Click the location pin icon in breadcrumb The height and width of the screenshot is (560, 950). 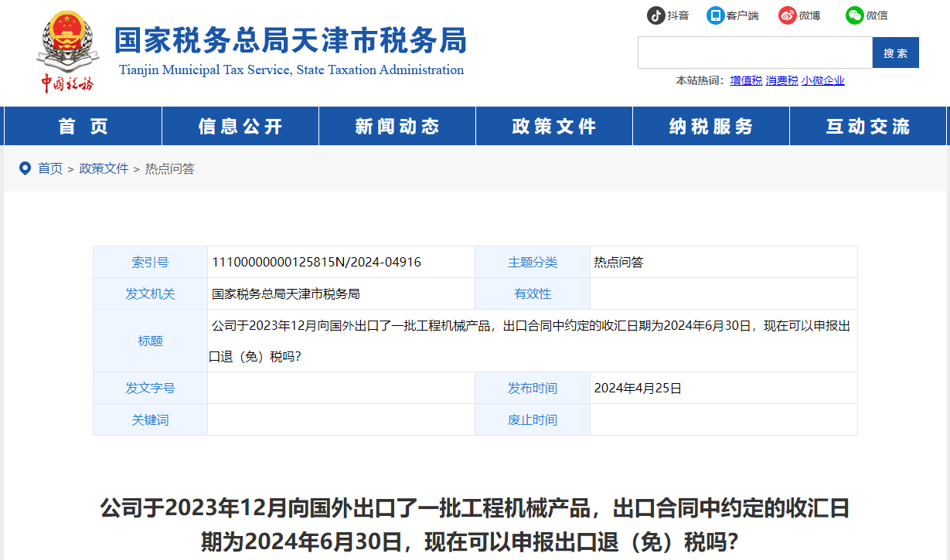click(25, 168)
